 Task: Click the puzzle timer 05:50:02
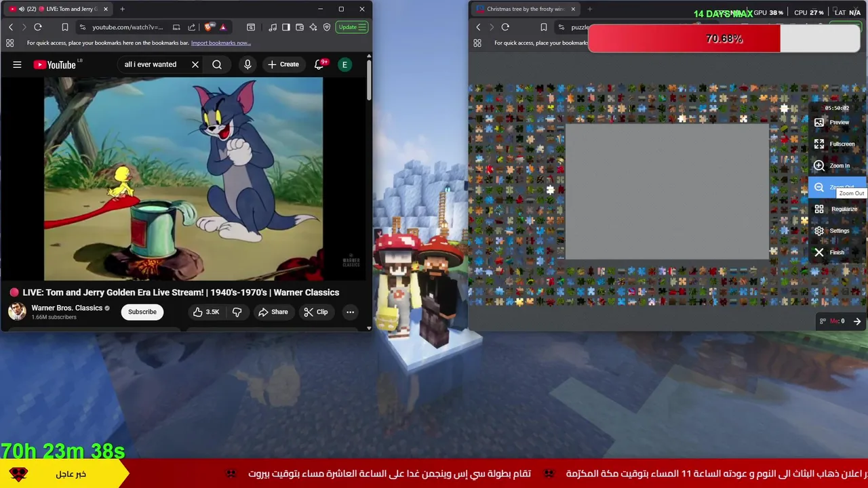(x=837, y=108)
